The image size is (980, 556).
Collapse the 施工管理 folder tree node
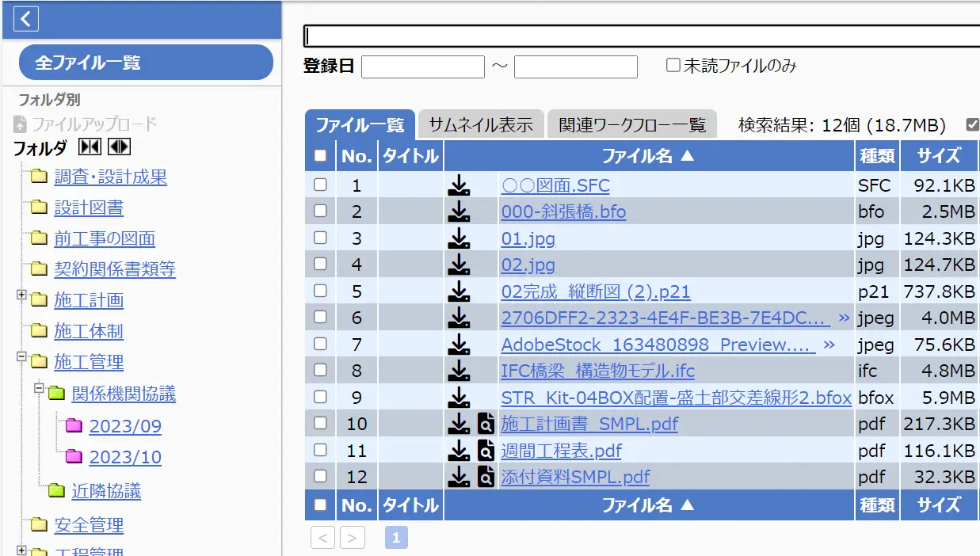tap(21, 358)
